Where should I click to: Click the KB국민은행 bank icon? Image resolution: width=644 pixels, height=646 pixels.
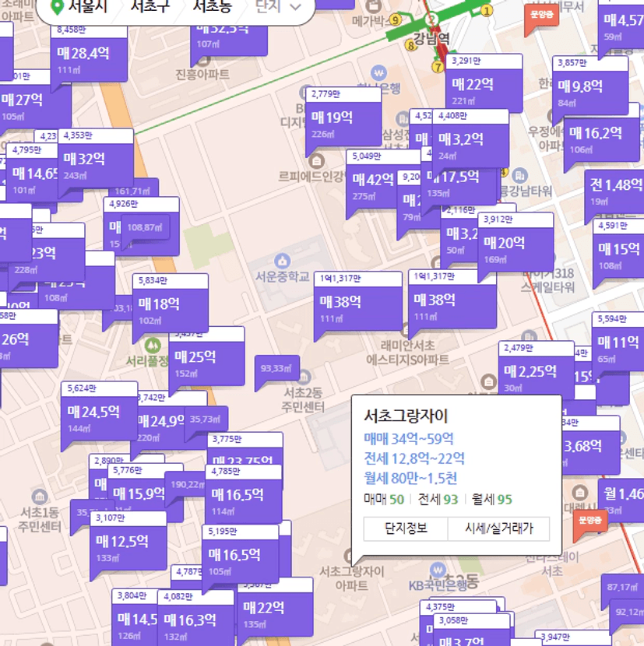438,570
